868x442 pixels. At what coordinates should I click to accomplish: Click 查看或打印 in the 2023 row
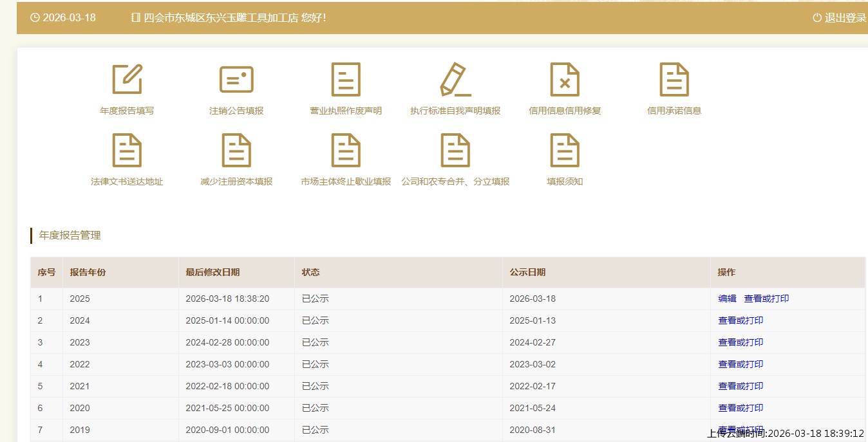click(x=741, y=342)
